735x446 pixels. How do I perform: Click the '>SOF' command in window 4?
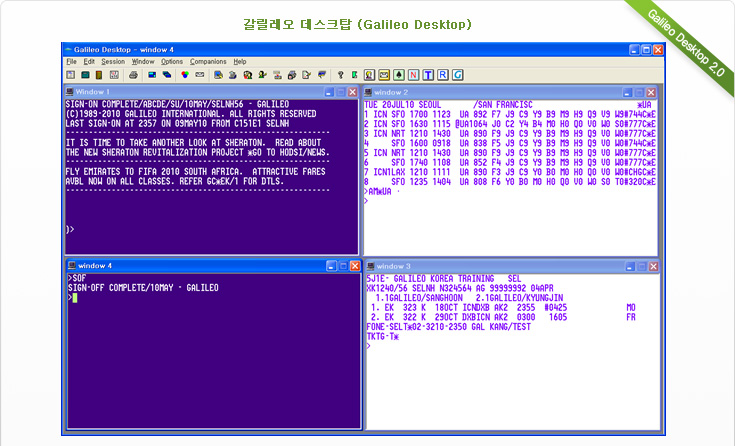coord(77,278)
